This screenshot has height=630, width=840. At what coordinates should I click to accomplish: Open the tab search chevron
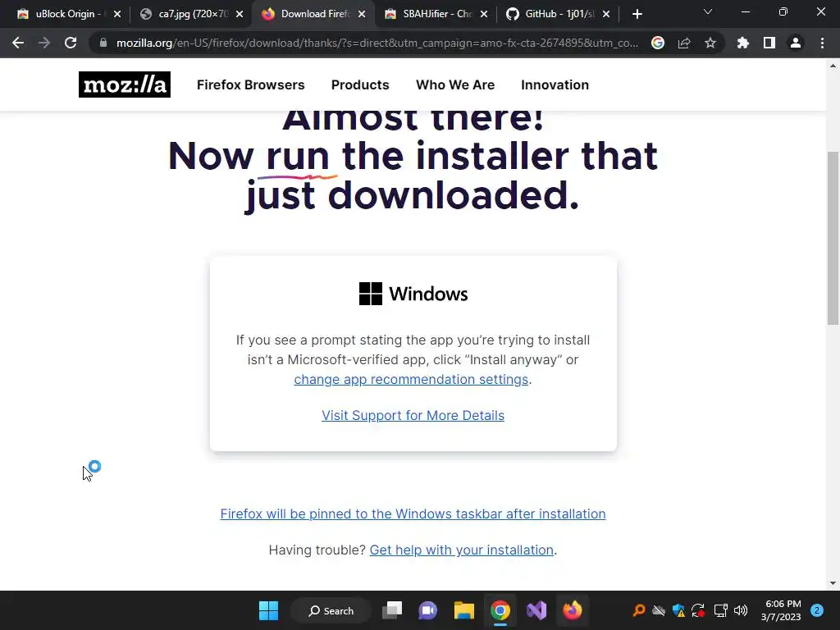coord(708,11)
